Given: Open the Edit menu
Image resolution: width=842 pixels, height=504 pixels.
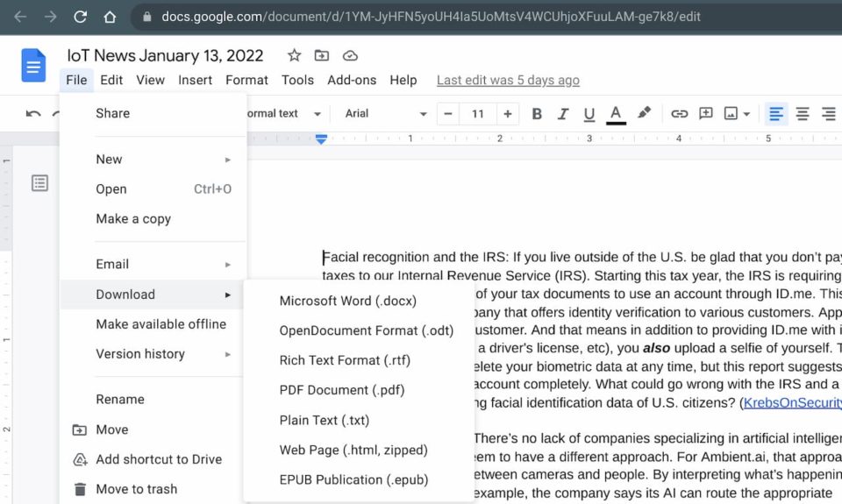Looking at the screenshot, I should tap(111, 80).
